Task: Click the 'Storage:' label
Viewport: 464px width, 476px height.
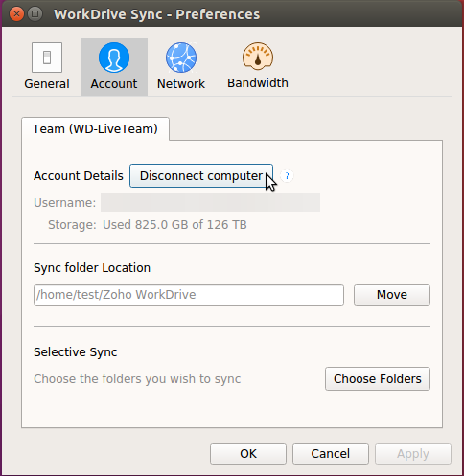Action: [x=72, y=225]
